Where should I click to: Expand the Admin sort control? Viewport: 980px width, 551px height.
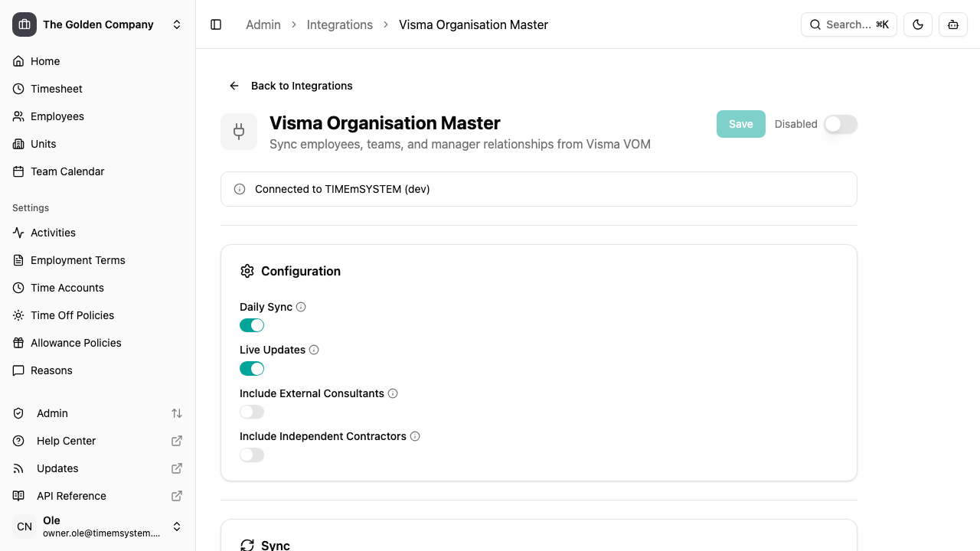click(177, 413)
